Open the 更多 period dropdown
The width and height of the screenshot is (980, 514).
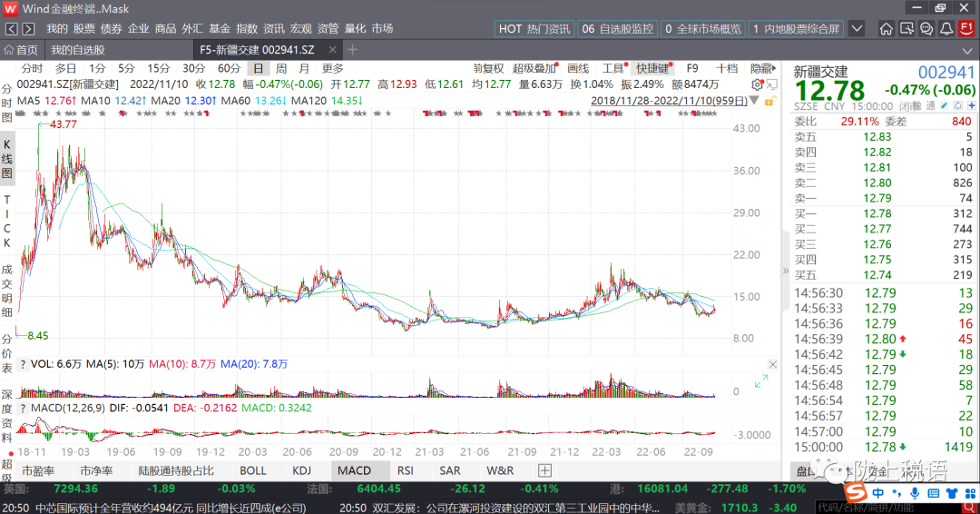(332, 69)
